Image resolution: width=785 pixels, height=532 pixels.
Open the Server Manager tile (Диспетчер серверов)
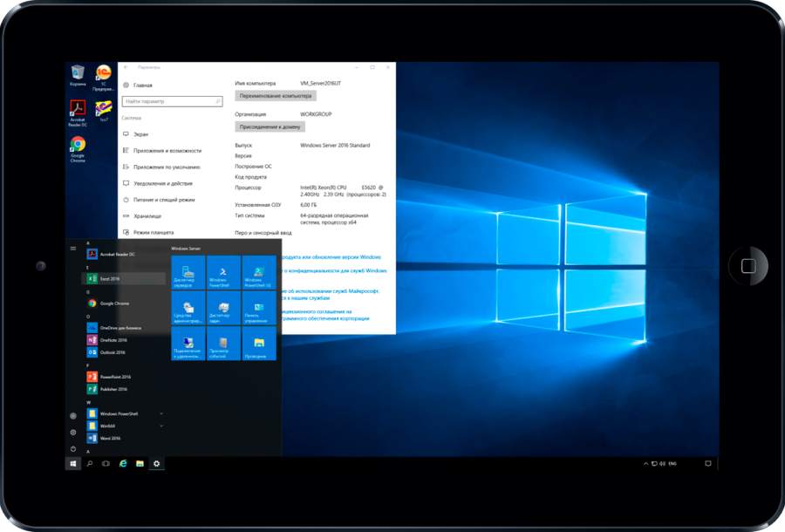click(188, 272)
